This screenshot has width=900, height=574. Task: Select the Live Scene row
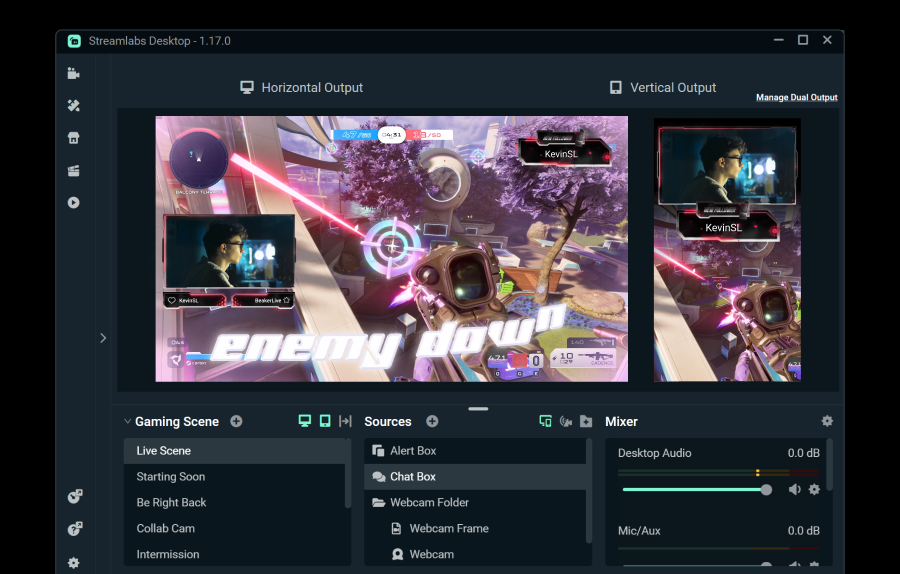point(234,451)
